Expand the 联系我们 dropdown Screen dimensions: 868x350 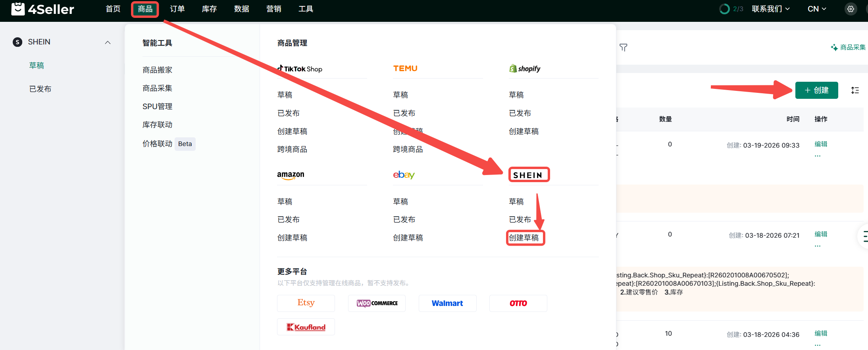coord(770,9)
